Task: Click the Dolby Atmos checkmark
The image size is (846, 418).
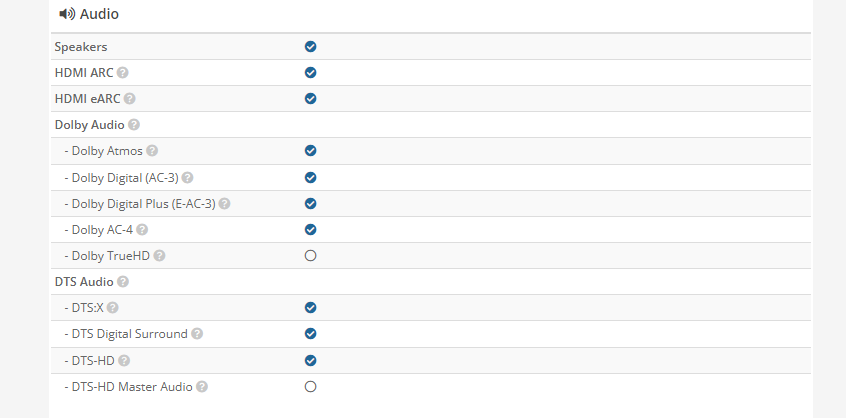Action: (x=310, y=150)
